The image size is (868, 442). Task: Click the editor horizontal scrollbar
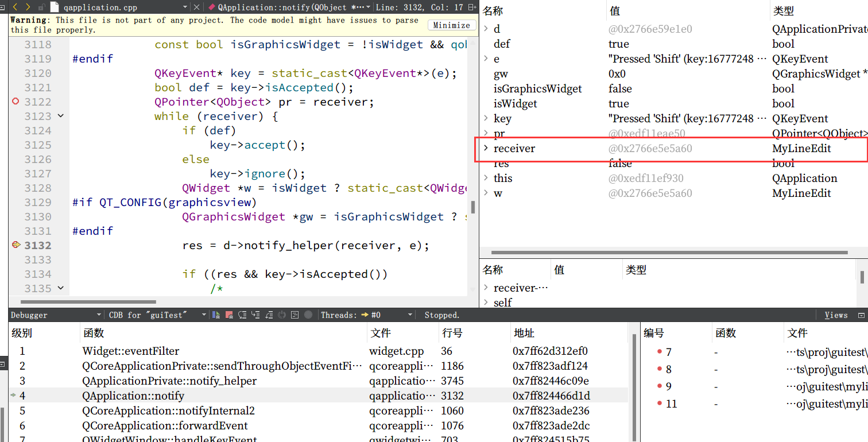click(88, 301)
